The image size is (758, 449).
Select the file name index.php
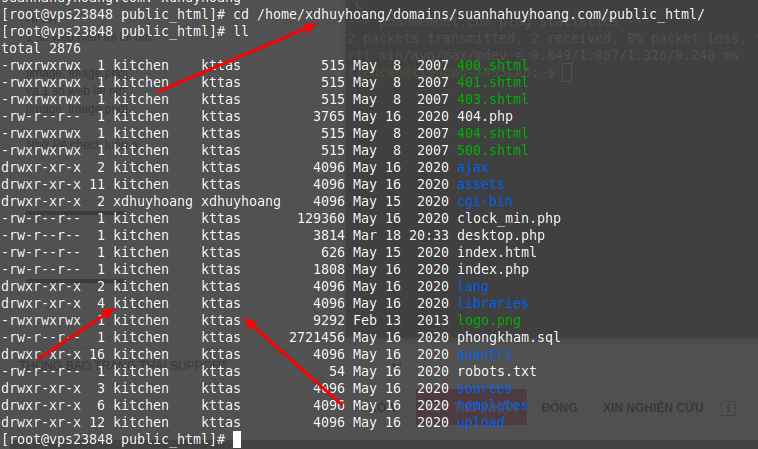[493, 270]
